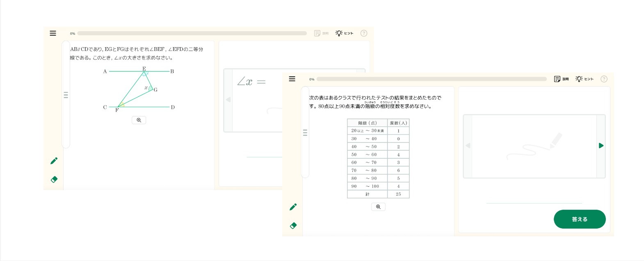Open hamburger menu in statistics table window
This screenshot has width=644, height=261.
tap(292, 79)
